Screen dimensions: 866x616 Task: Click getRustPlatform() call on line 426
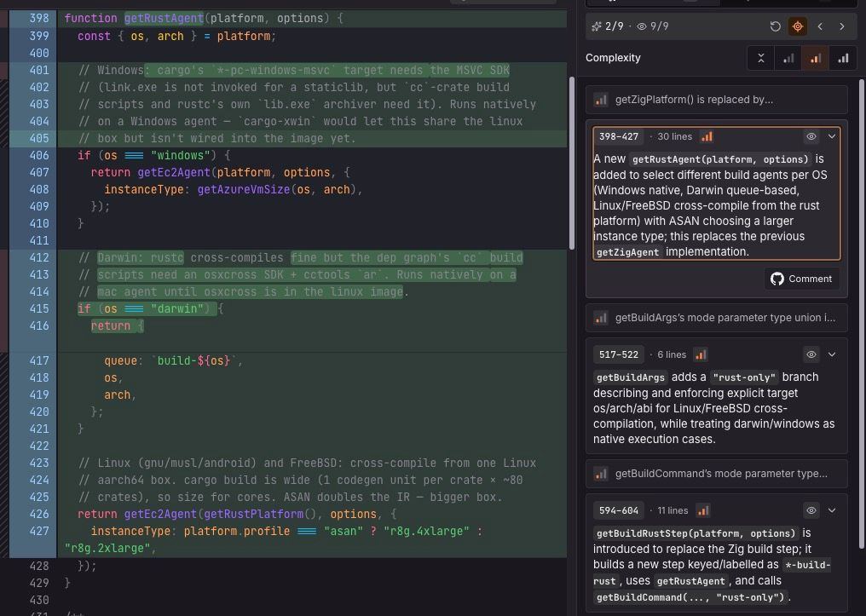click(260, 514)
